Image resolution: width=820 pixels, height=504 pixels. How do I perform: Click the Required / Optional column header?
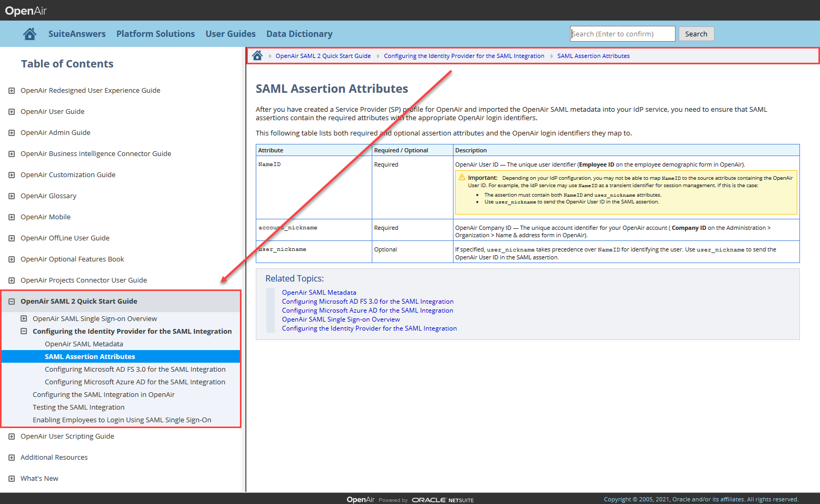(x=412, y=150)
